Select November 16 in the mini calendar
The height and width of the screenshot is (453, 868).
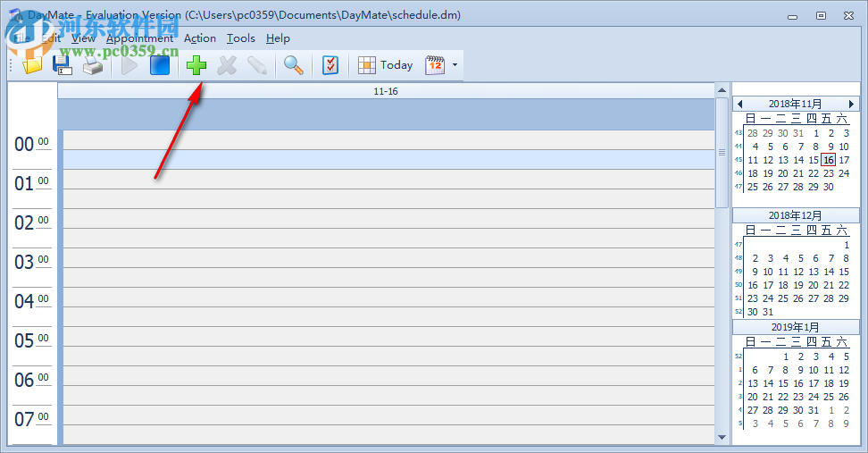(828, 160)
